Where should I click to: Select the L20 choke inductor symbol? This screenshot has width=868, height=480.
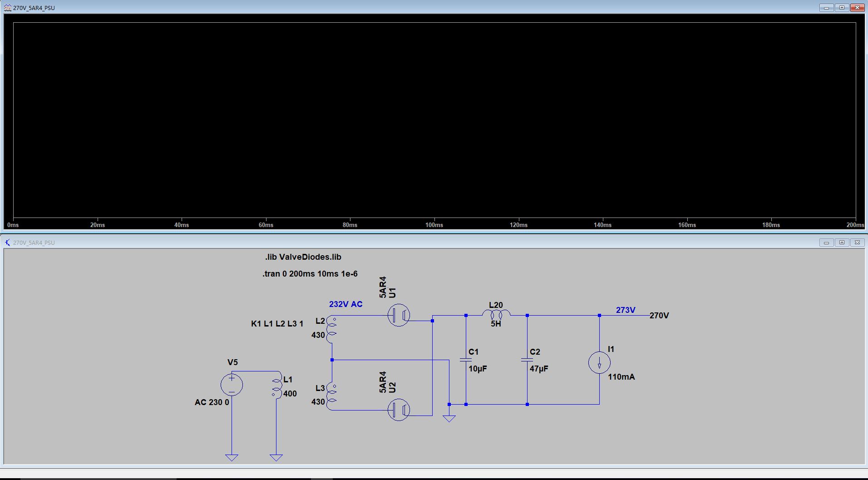pos(496,314)
